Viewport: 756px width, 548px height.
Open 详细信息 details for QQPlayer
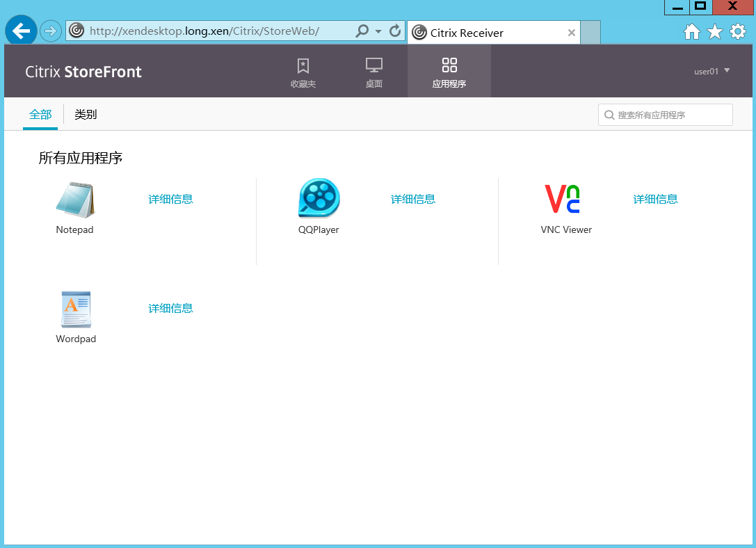coord(413,199)
